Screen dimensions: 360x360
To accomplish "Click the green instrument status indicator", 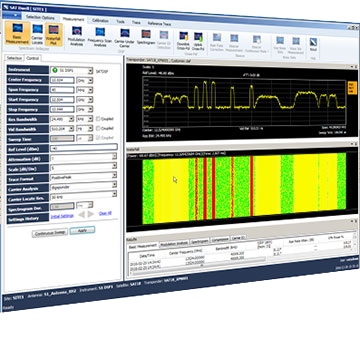I will 55,70.
